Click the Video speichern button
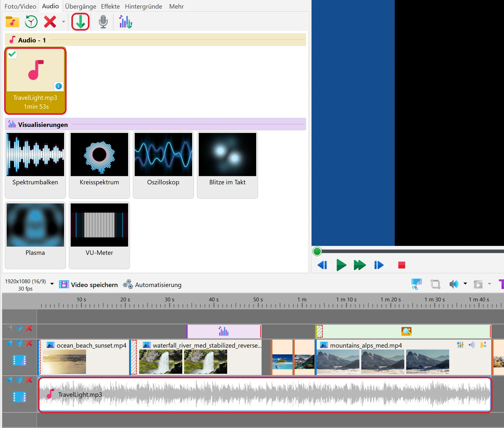 click(x=89, y=285)
